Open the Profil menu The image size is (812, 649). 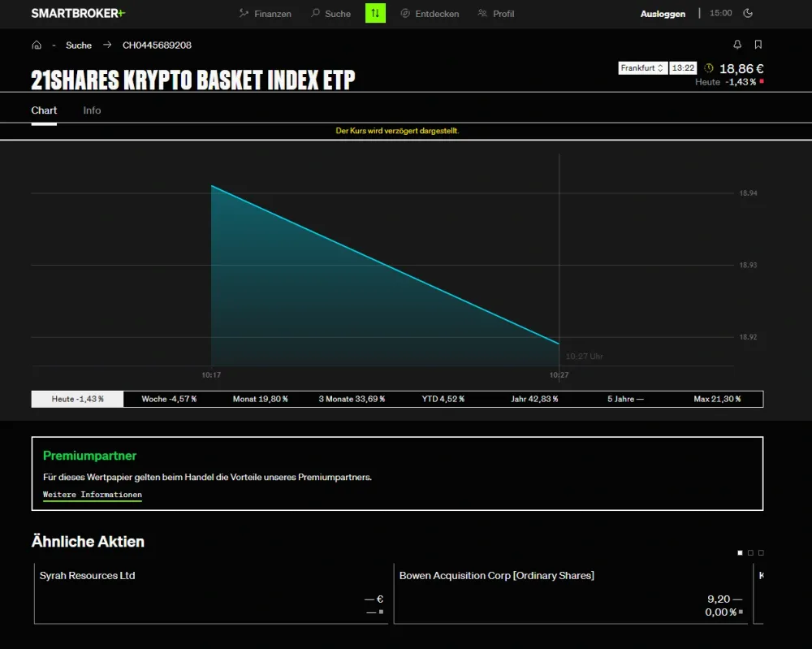[496, 14]
